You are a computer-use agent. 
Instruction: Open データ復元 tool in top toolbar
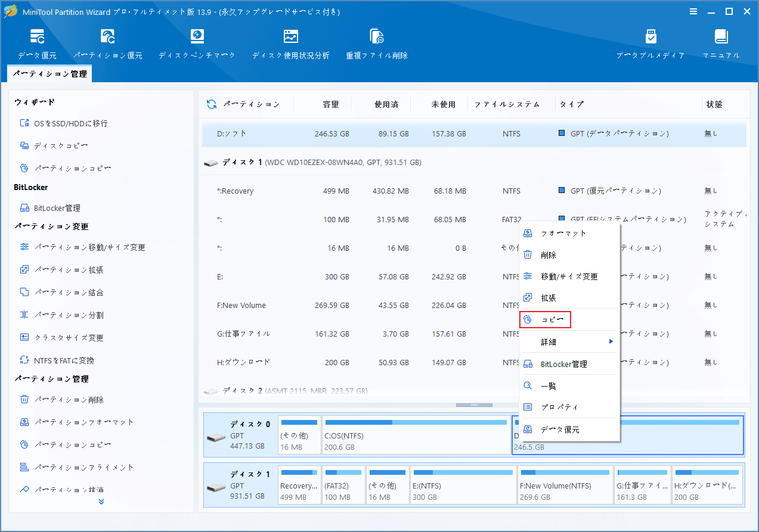click(37, 43)
